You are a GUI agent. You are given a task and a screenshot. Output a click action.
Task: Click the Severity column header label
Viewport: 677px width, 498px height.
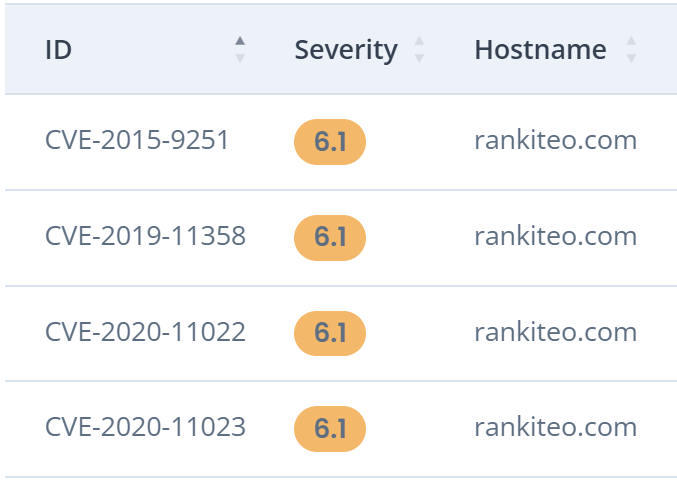[345, 50]
